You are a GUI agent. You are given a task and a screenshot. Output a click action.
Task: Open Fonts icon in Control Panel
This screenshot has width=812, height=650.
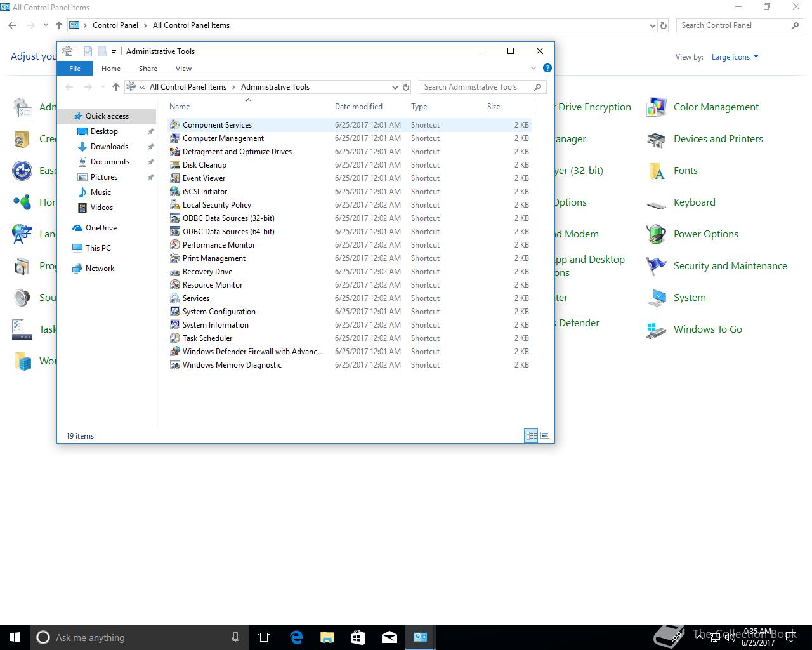656,171
